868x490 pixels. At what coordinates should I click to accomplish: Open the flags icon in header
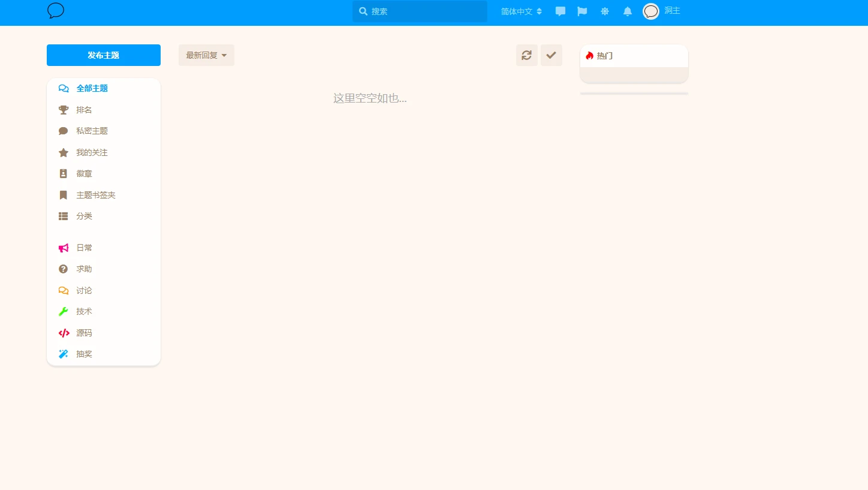click(582, 11)
